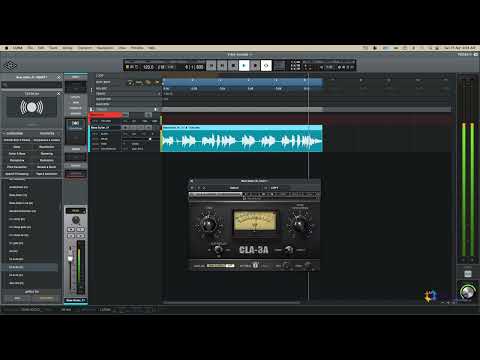Screen dimensions: 480x360
Task: Open the File menu
Action: tap(30, 48)
